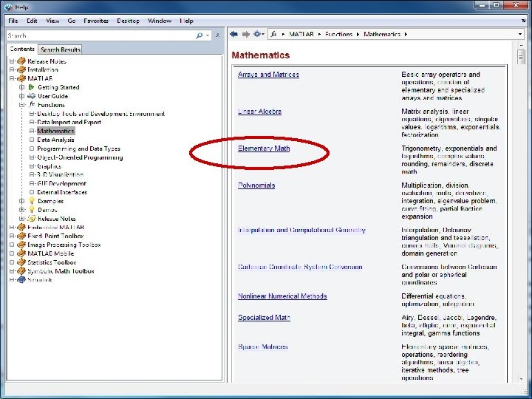Expand the Data Import and Export node
The image size is (532, 399).
[32, 122]
